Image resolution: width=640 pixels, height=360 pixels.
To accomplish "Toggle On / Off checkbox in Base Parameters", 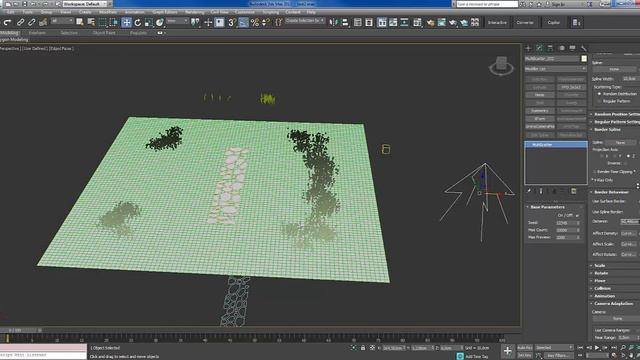I will pos(577,216).
